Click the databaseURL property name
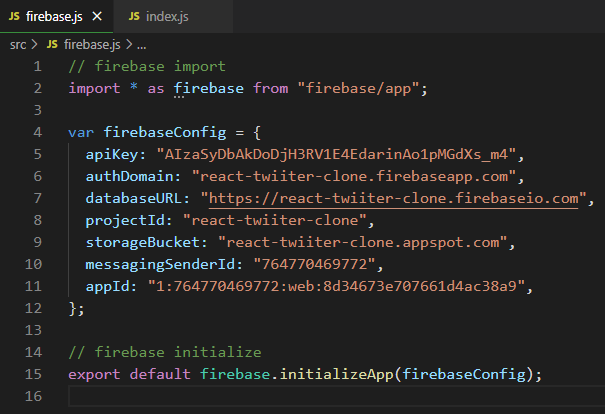This screenshot has width=605, height=414. (x=134, y=198)
